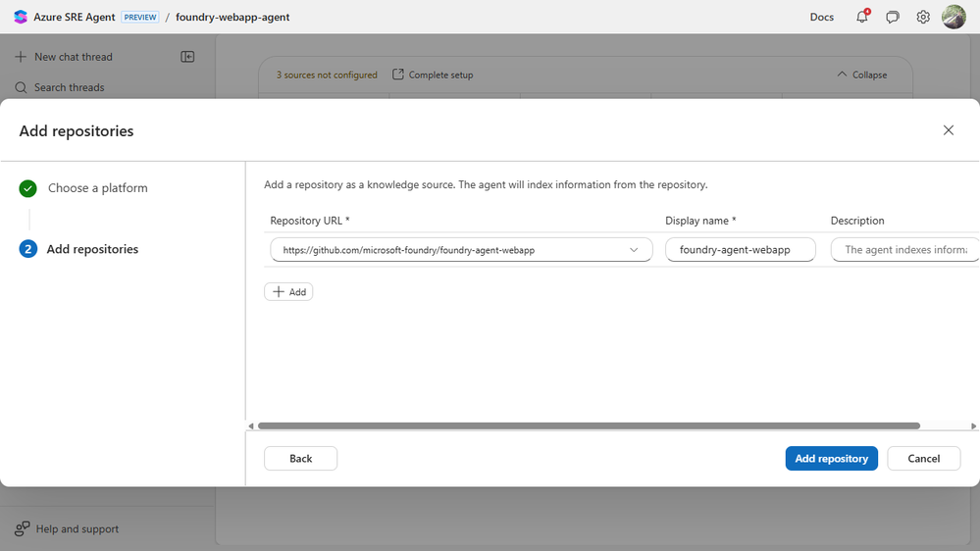The image size is (980, 551).
Task: Click the Back button
Action: (x=300, y=459)
